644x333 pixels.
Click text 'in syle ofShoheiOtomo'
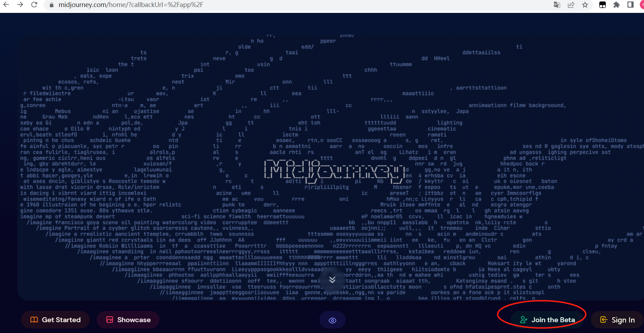point(593,140)
